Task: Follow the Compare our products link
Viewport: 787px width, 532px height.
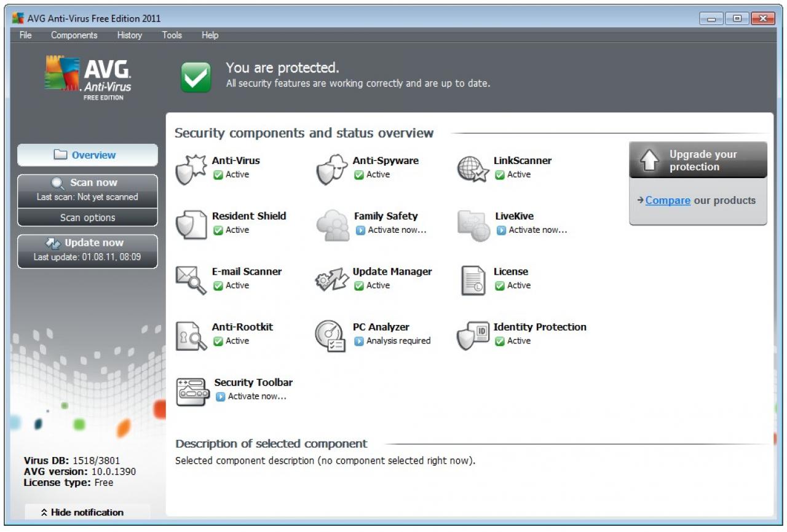Action: 668,200
